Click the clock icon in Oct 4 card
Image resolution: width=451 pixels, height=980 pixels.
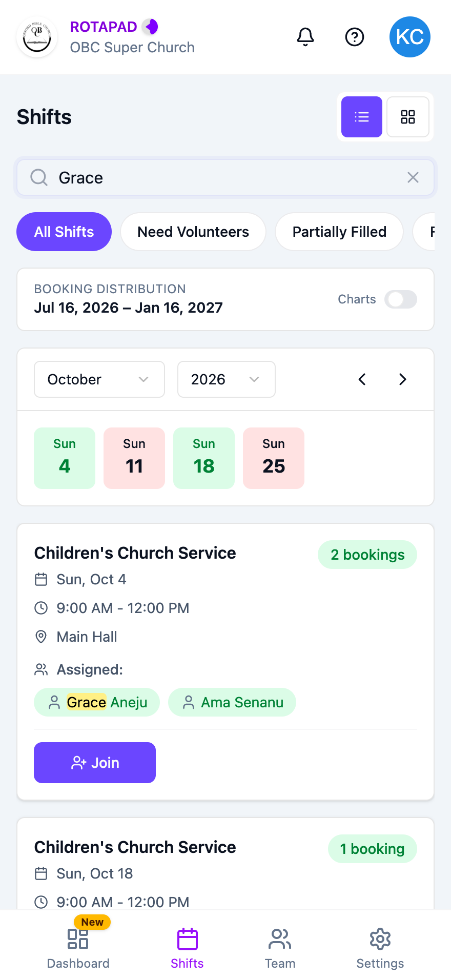click(x=41, y=608)
